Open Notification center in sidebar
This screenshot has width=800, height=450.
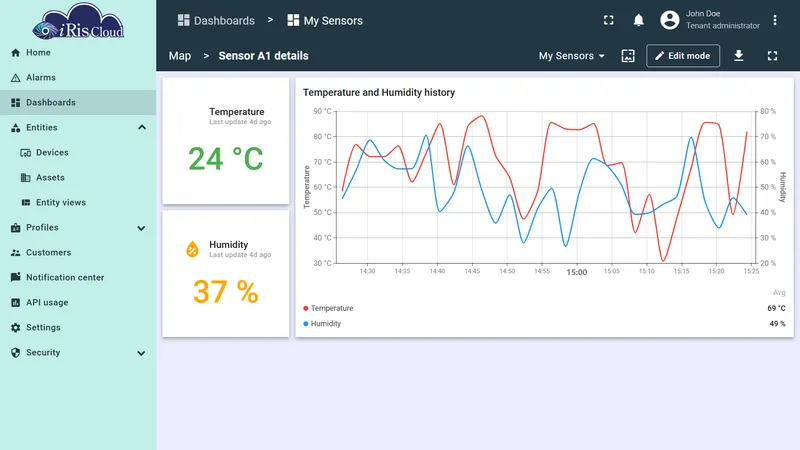78,278
